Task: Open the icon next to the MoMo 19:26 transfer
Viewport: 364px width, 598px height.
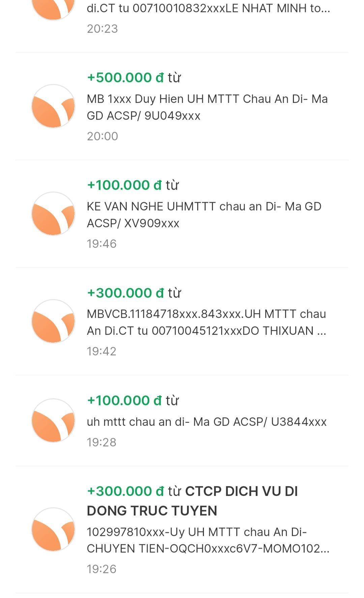Action: [53, 530]
